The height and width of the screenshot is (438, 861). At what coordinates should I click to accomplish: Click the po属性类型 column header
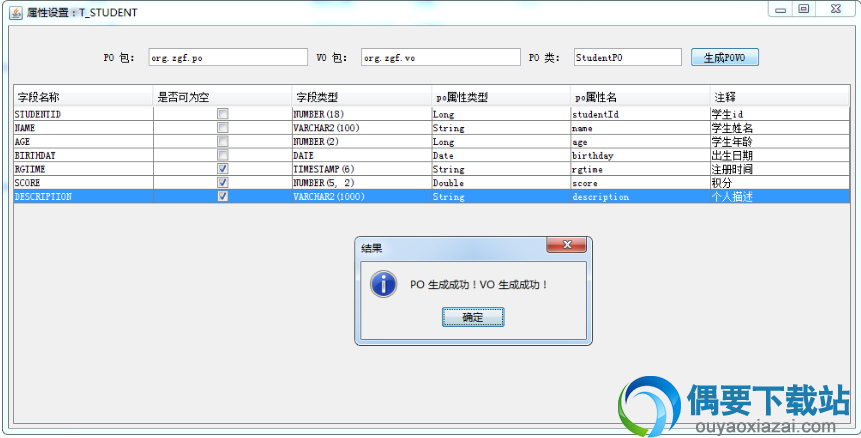(501, 97)
